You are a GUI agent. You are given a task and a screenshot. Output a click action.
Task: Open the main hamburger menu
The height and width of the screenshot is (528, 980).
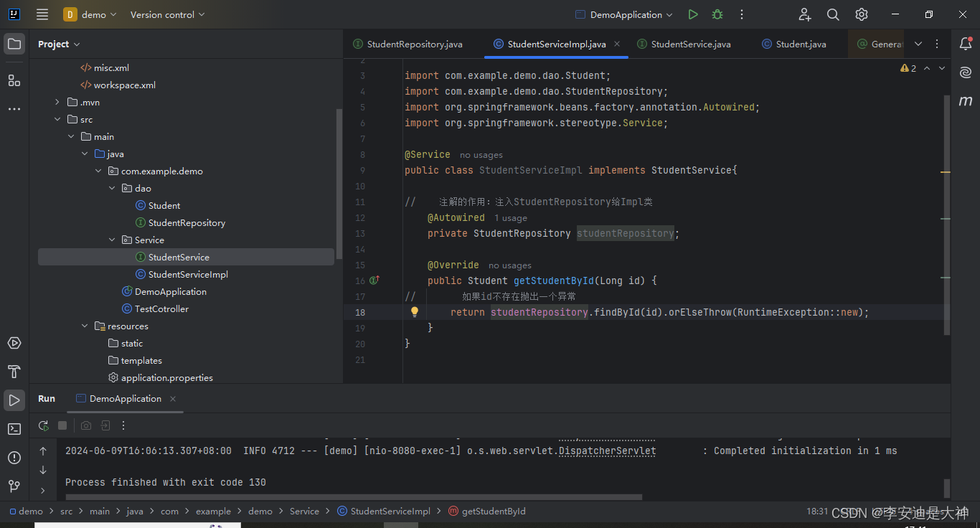tap(42, 14)
